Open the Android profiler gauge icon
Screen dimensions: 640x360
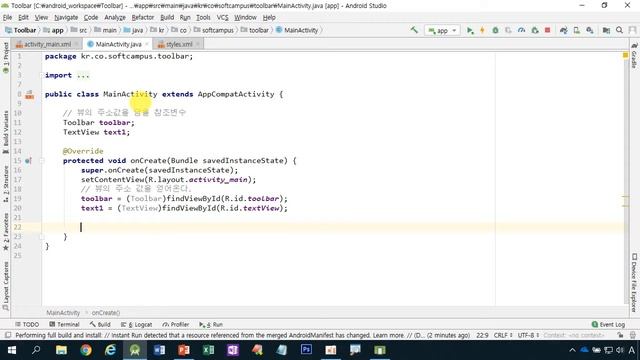click(521, 30)
